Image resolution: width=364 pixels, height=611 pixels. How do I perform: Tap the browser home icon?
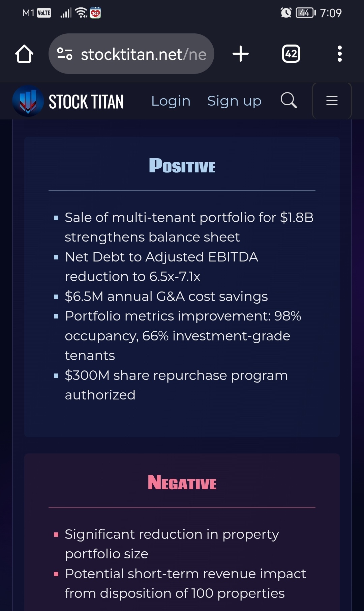(x=24, y=54)
